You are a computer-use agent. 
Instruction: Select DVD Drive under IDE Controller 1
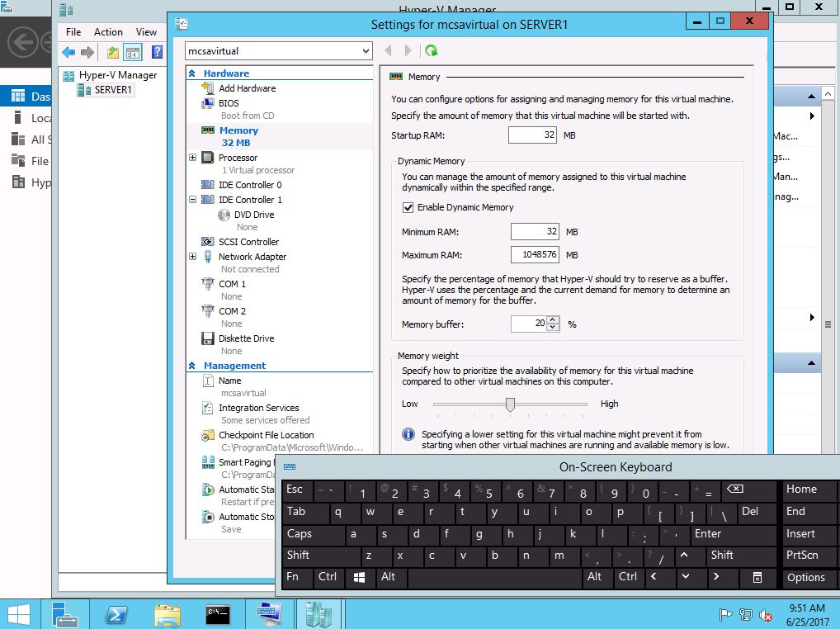pos(254,215)
